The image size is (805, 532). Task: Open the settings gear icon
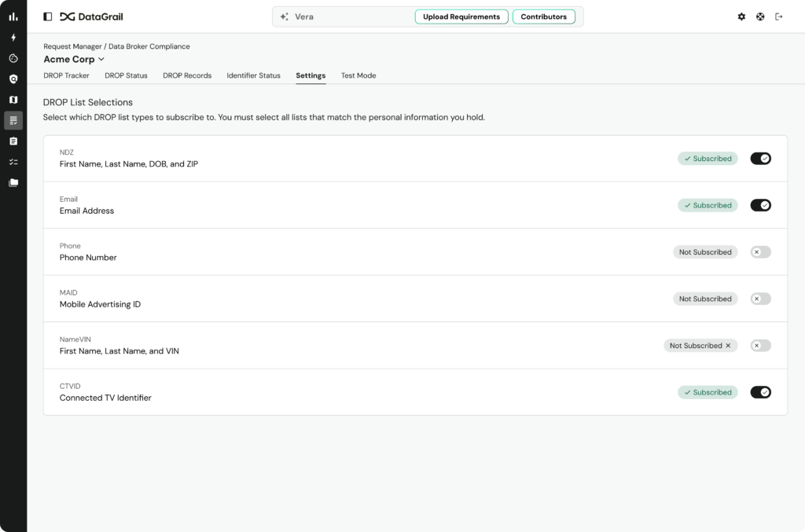[741, 17]
